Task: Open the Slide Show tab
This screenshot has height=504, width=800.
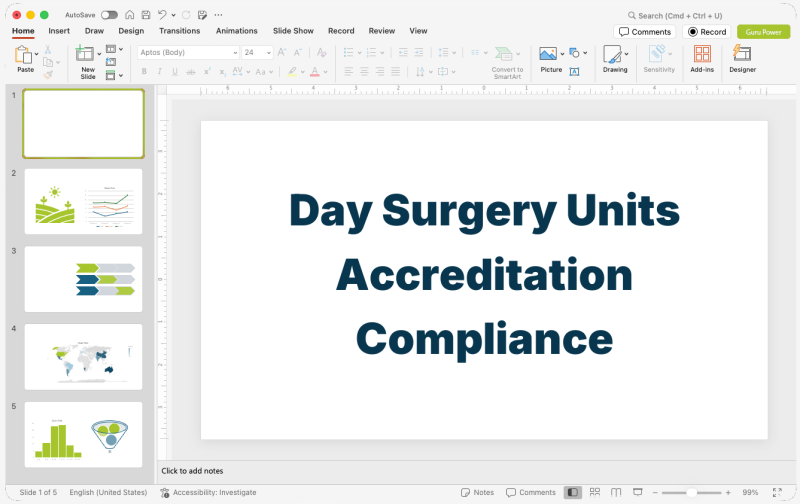Action: coord(293,31)
